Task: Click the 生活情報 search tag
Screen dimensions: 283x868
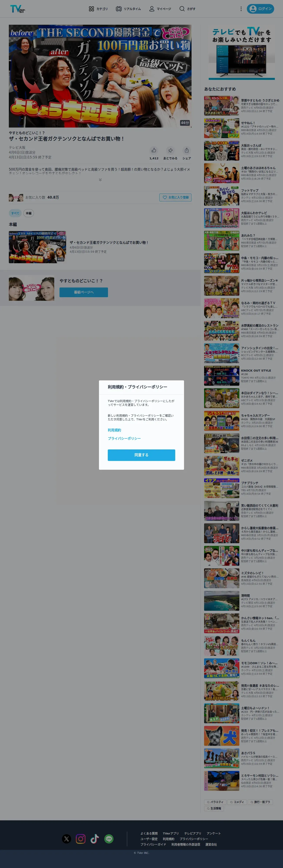Action: [x=214, y=808]
